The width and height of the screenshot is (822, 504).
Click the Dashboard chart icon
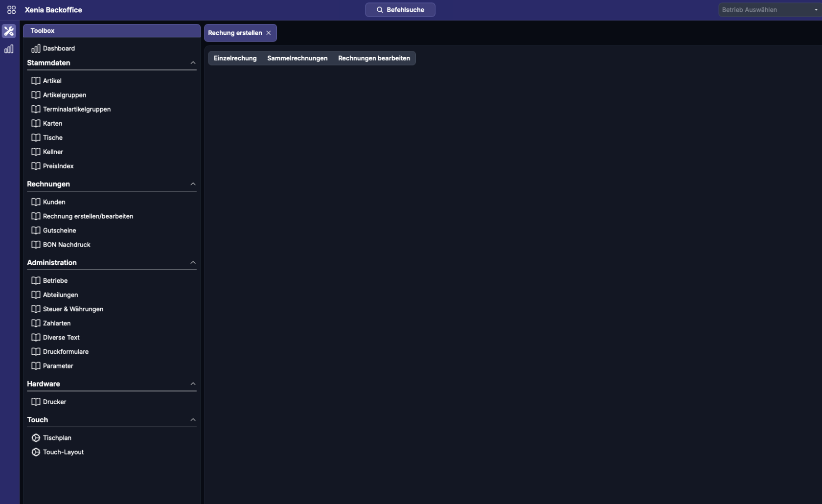pyautogui.click(x=36, y=48)
